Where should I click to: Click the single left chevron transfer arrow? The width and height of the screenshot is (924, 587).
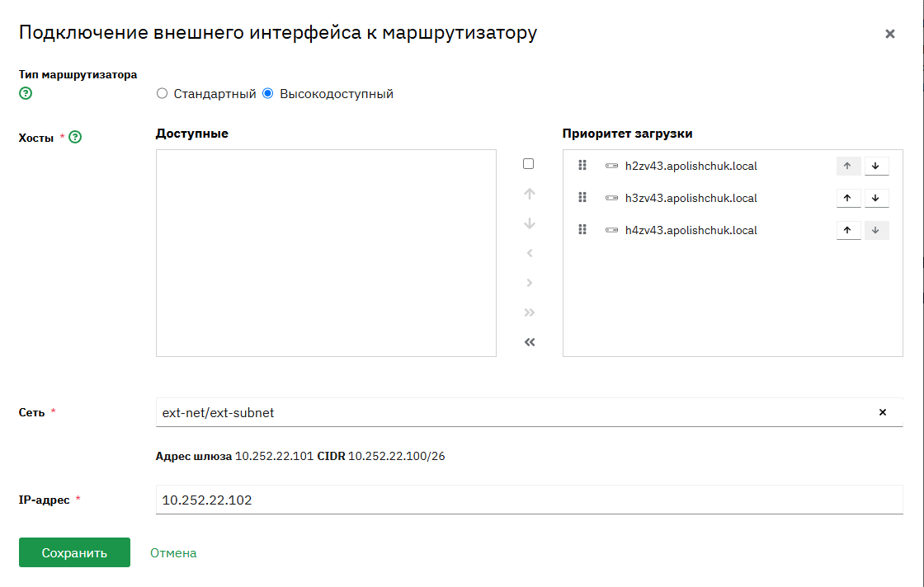(x=530, y=253)
